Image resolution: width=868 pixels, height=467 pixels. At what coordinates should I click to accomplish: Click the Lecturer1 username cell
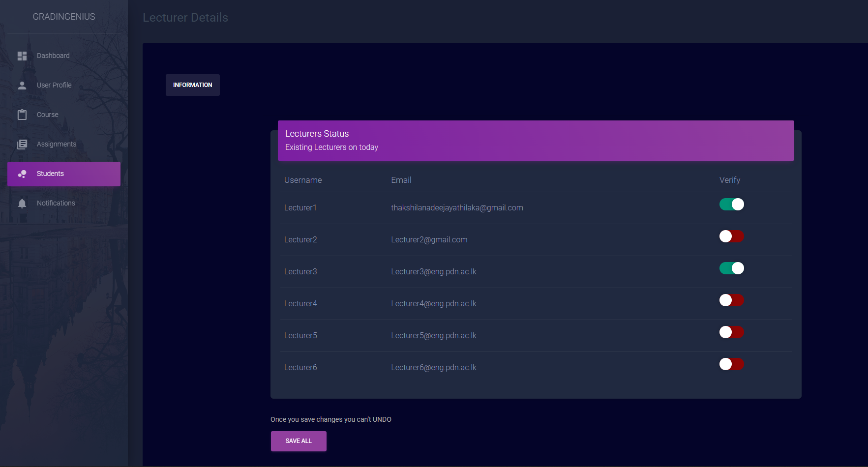[x=300, y=208]
